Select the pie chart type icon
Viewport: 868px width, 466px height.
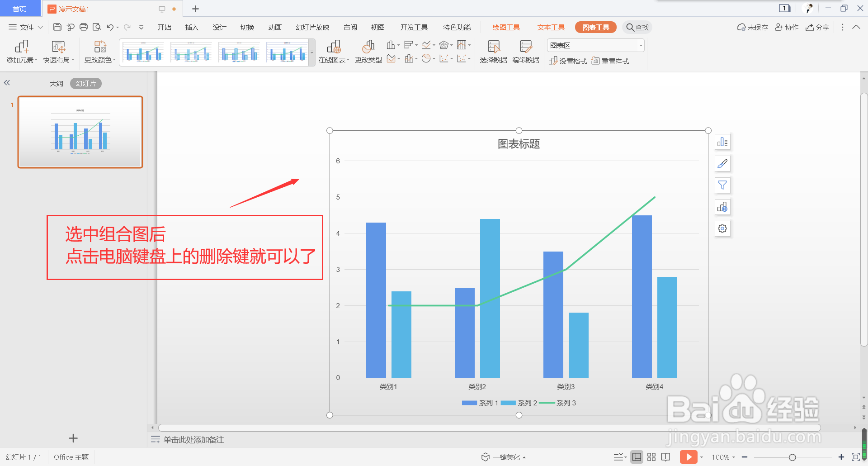click(x=426, y=59)
